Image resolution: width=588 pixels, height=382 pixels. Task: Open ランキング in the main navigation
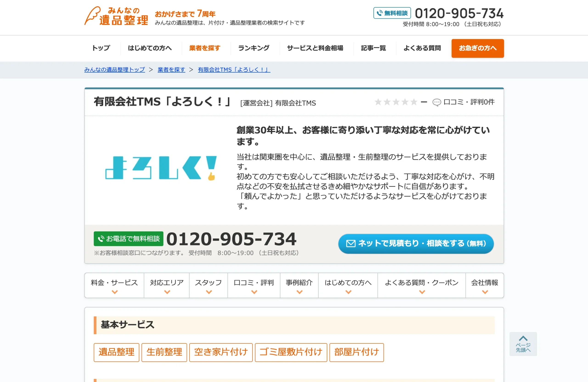tap(254, 48)
